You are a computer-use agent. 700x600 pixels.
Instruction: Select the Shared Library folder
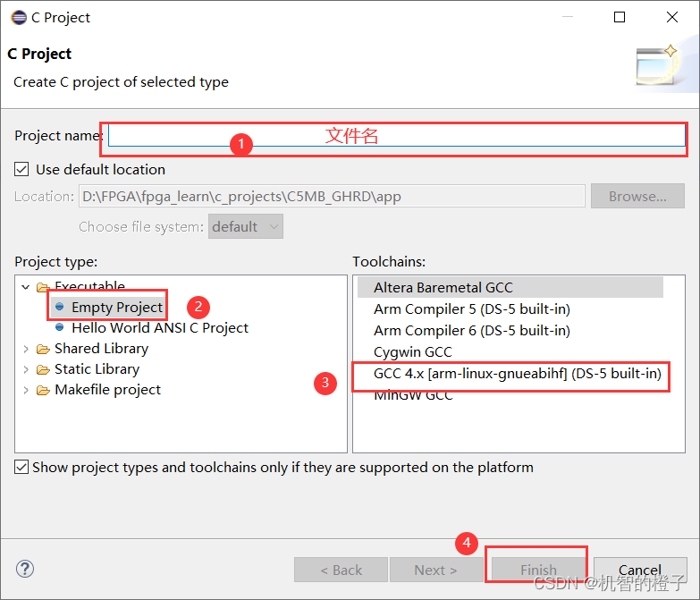tap(101, 349)
